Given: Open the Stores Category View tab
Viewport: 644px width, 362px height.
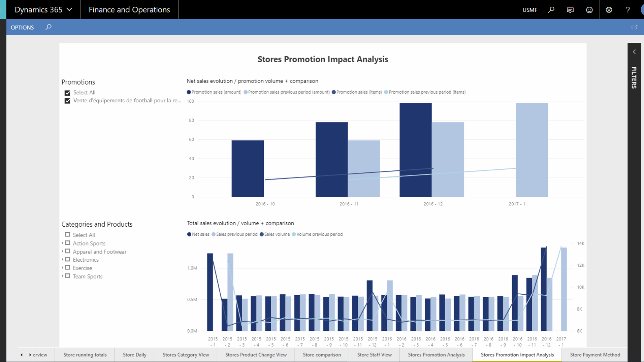Looking at the screenshot, I should 185,355.
